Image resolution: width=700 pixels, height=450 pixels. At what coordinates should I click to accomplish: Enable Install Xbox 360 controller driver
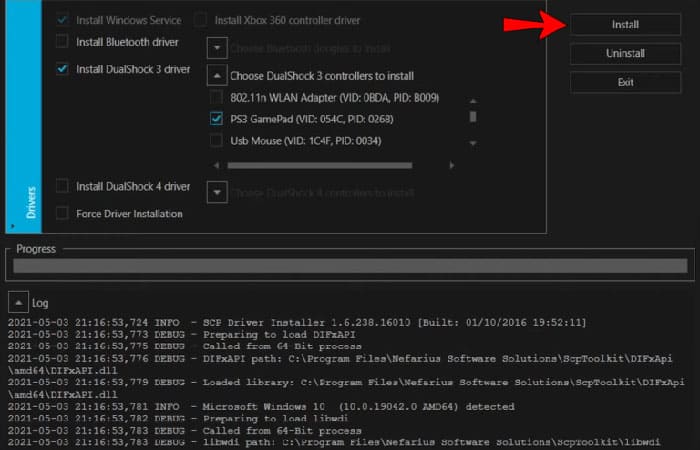click(200, 20)
